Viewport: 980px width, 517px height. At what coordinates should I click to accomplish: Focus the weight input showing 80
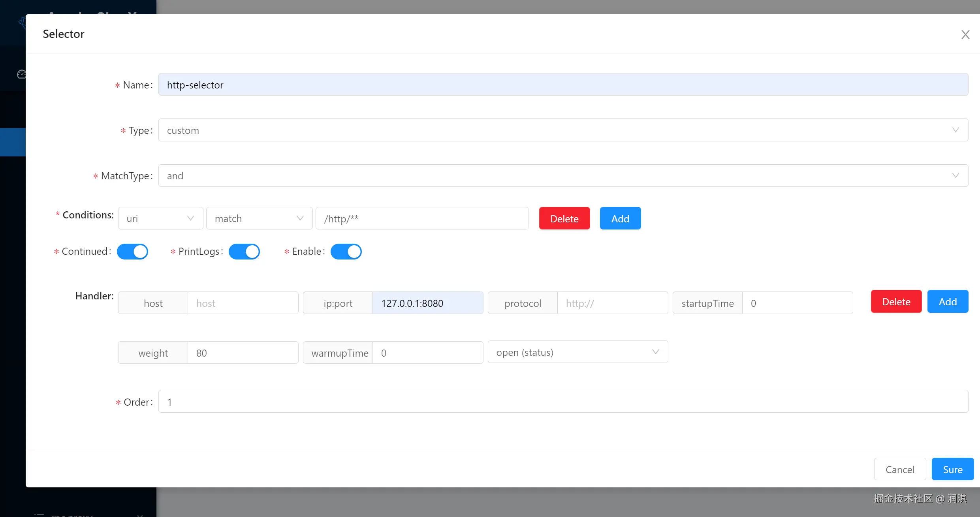pyautogui.click(x=243, y=353)
